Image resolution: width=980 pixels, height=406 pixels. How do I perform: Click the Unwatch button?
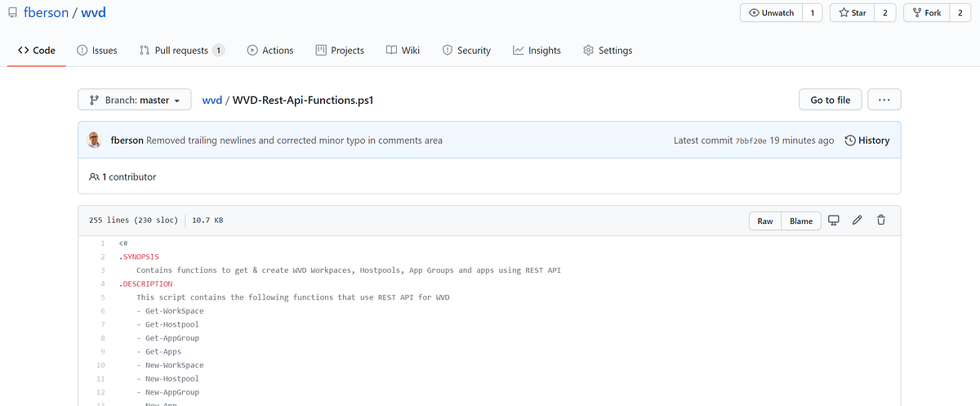771,13
